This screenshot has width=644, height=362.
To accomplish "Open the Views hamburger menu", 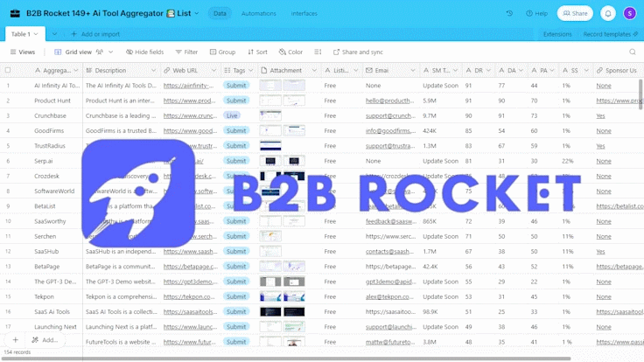I will [x=23, y=52].
